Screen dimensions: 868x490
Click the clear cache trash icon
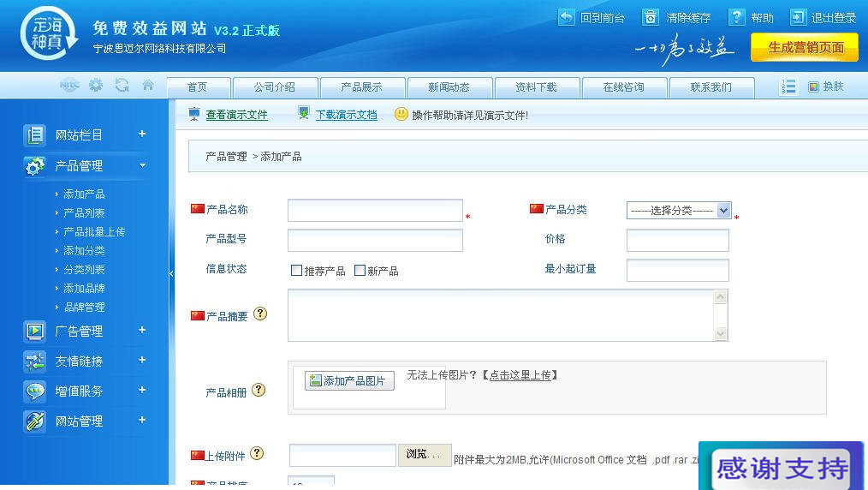click(651, 17)
